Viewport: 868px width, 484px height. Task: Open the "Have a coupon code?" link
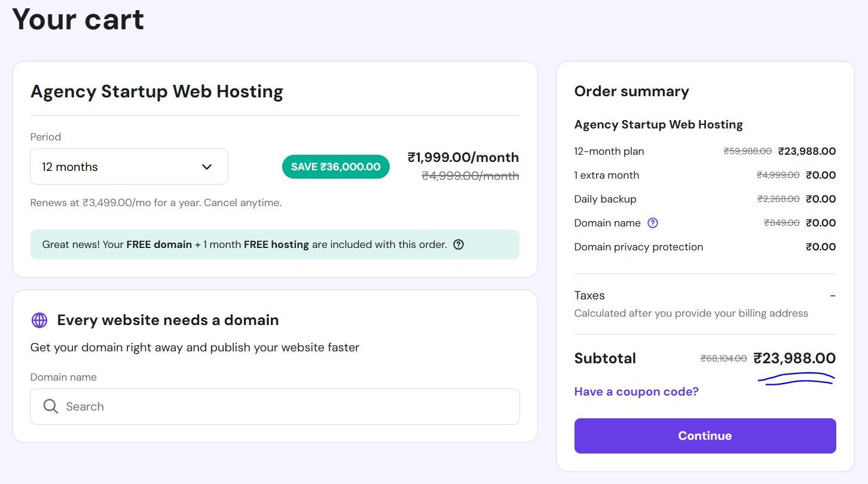pos(636,392)
